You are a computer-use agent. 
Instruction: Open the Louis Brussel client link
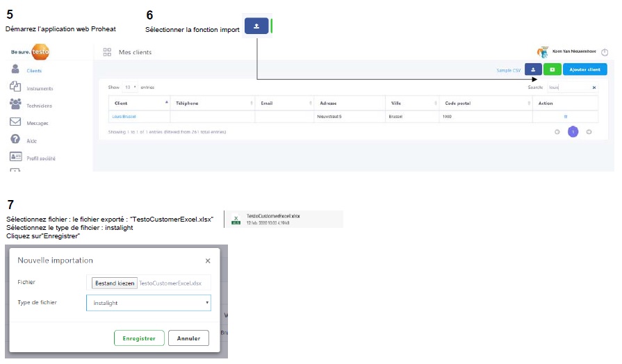124,117
